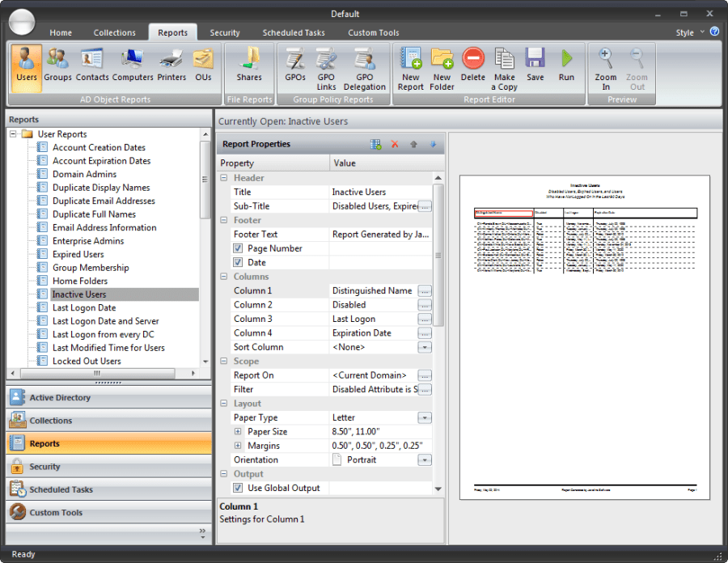
Task: Select the Computers report icon
Action: [132, 65]
